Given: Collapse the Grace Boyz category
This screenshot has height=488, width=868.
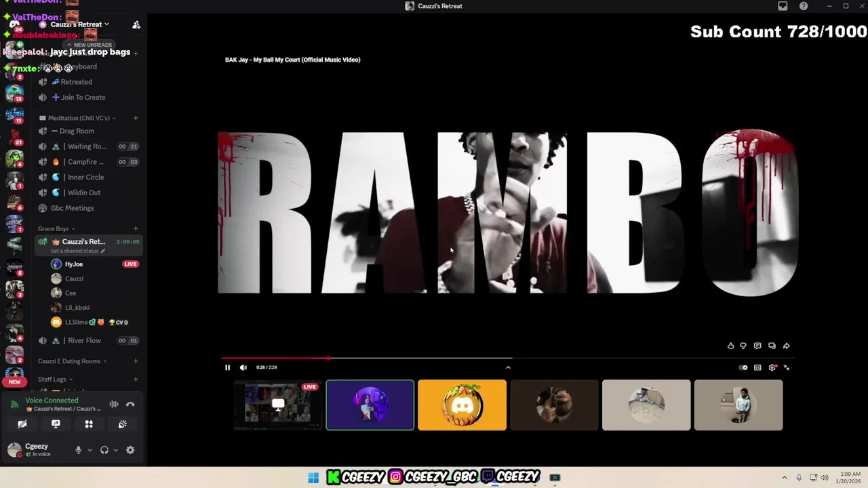Looking at the screenshot, I should 56,229.
